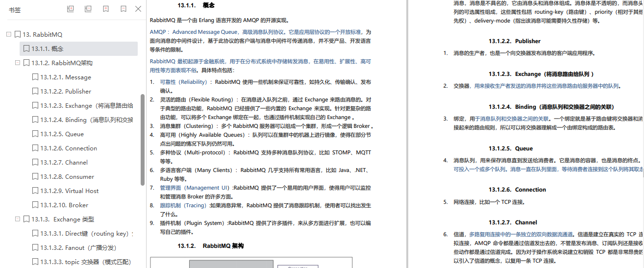The height and width of the screenshot is (268, 644).
Task: Navigate to bookmark 13.1.2.9. Virtual Host
Action: [70, 191]
